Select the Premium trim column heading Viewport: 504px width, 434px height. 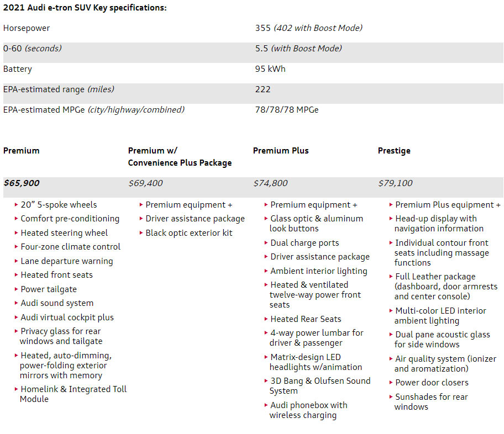[x=22, y=150]
